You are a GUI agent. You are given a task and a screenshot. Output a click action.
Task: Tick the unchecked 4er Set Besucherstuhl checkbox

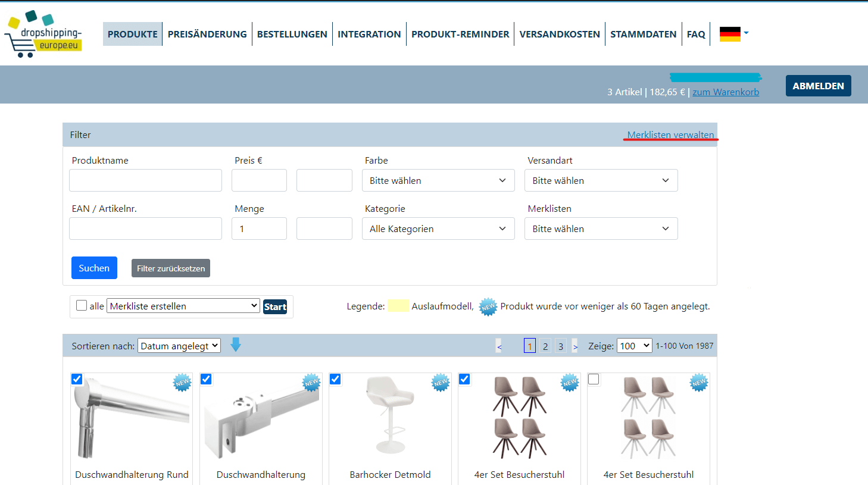[594, 379]
